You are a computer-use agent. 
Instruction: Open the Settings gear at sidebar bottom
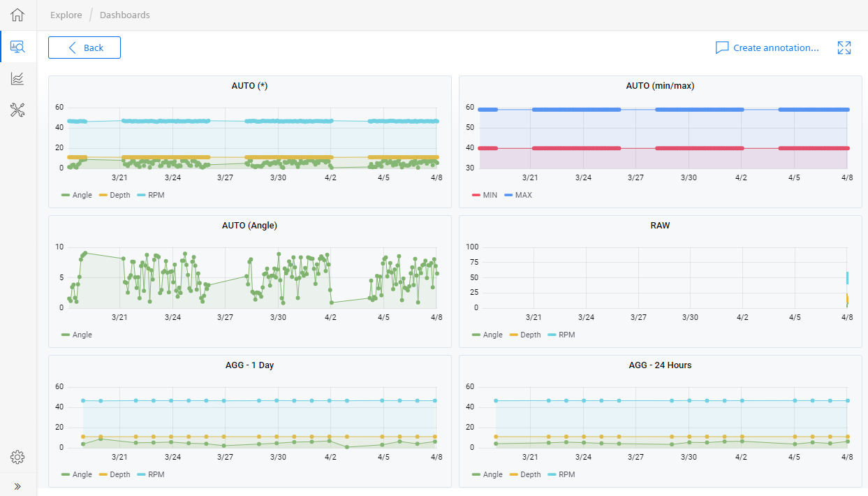pos(16,457)
